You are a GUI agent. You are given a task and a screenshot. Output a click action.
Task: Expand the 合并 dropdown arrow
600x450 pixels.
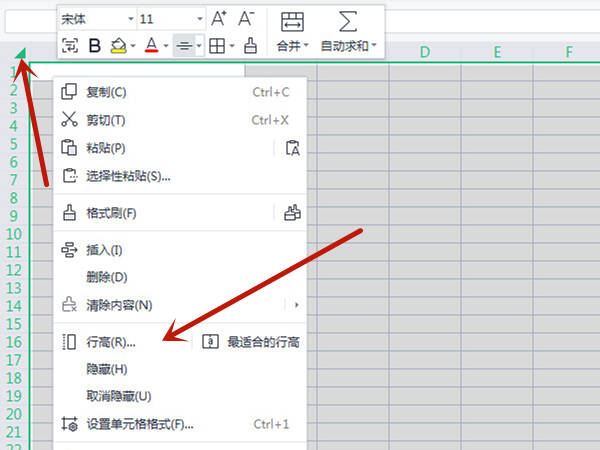[x=306, y=46]
